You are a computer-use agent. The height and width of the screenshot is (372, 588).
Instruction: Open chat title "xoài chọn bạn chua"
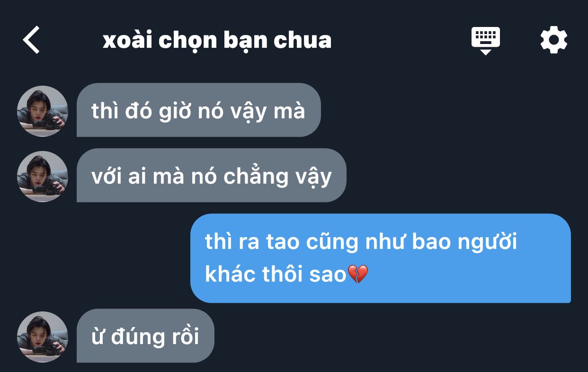click(217, 41)
